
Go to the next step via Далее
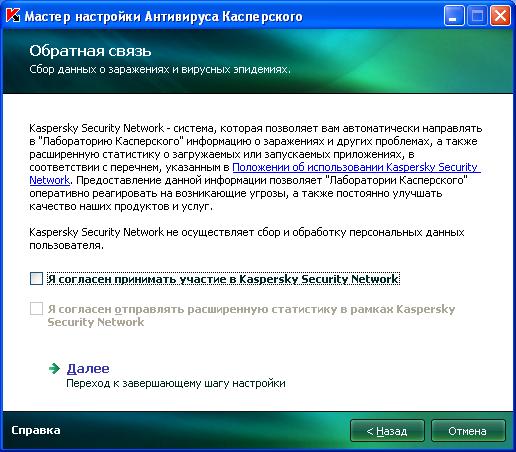tap(88, 368)
